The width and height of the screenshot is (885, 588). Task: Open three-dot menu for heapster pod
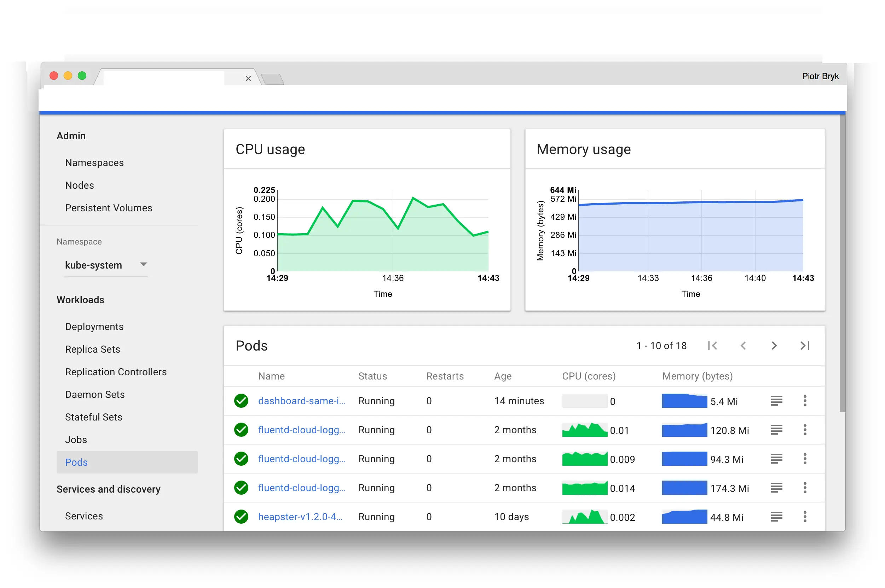pos(804,517)
